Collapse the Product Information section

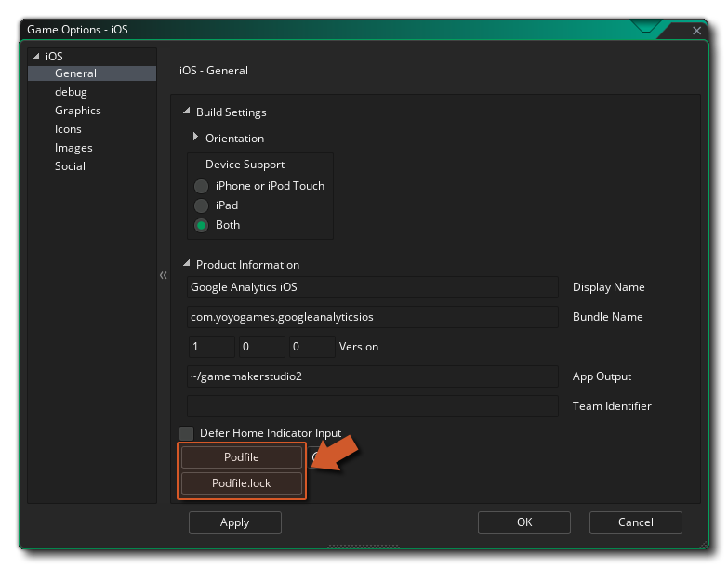pos(187,264)
